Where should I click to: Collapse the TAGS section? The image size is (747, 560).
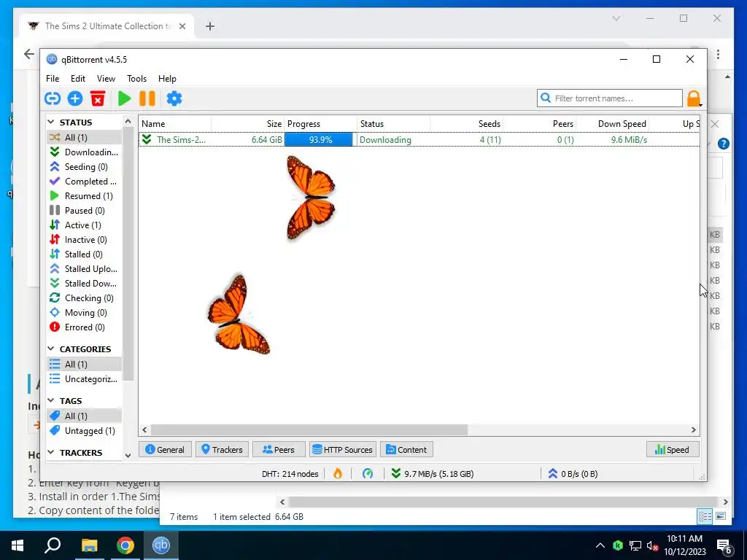pyautogui.click(x=51, y=400)
